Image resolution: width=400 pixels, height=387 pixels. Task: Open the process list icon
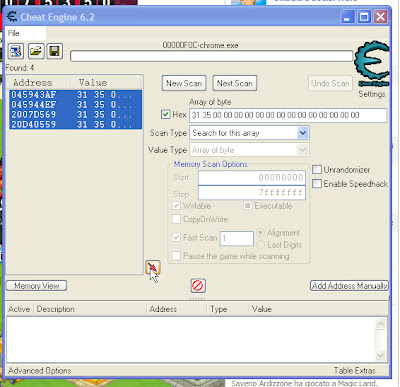(x=16, y=51)
